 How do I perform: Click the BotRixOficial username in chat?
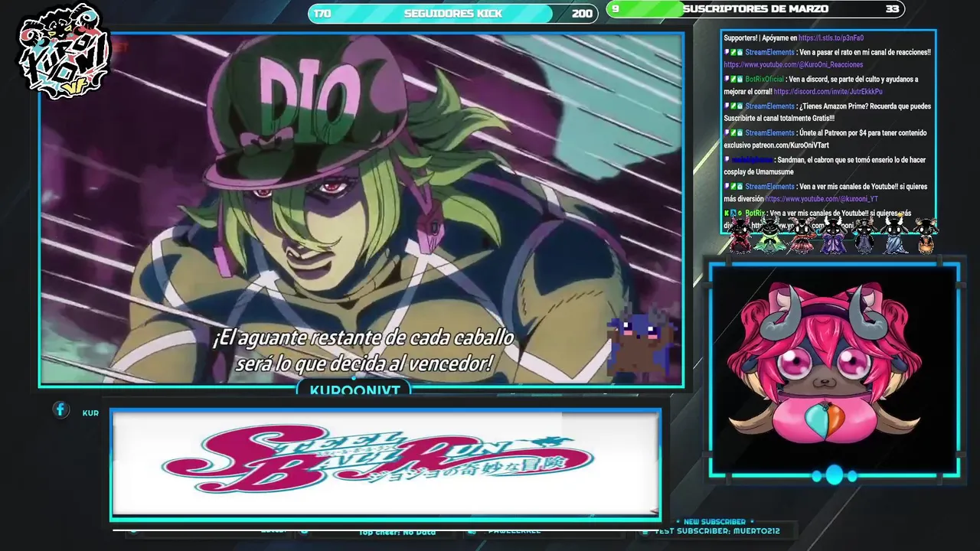(765, 80)
